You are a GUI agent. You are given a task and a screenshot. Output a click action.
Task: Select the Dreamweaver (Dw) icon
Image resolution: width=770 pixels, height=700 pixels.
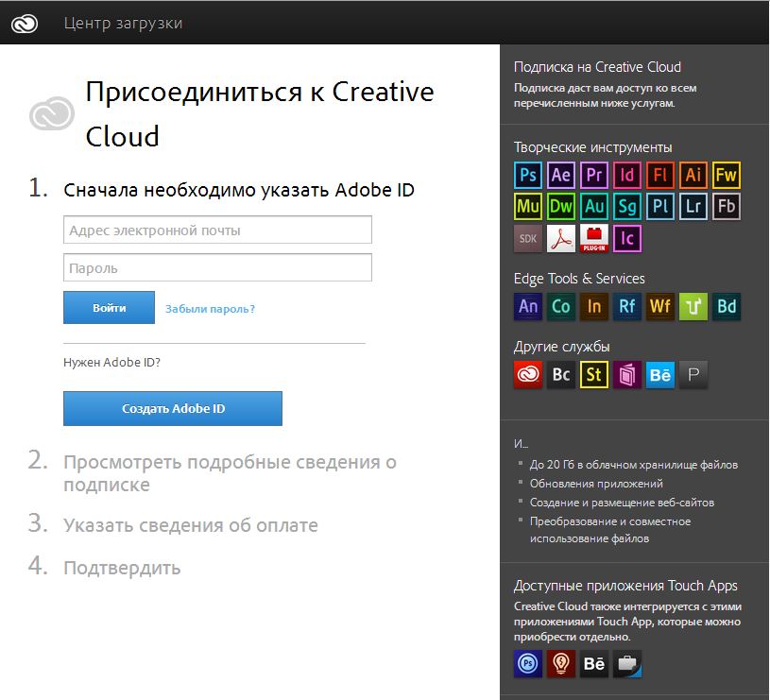561,206
